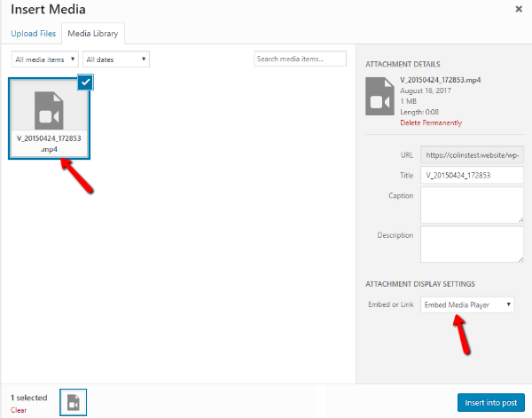The image size is (532, 418).
Task: Switch to Upload Files tab
Action: pyautogui.click(x=34, y=33)
